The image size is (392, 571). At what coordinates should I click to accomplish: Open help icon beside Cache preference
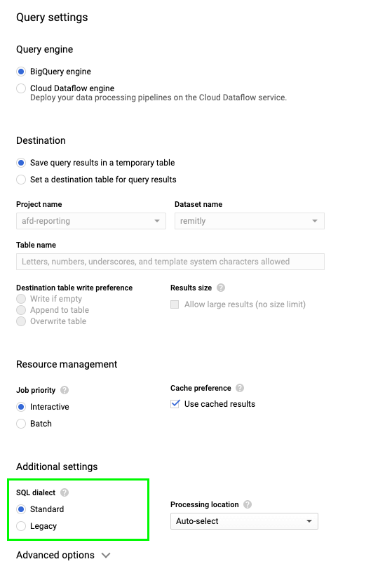(240, 388)
